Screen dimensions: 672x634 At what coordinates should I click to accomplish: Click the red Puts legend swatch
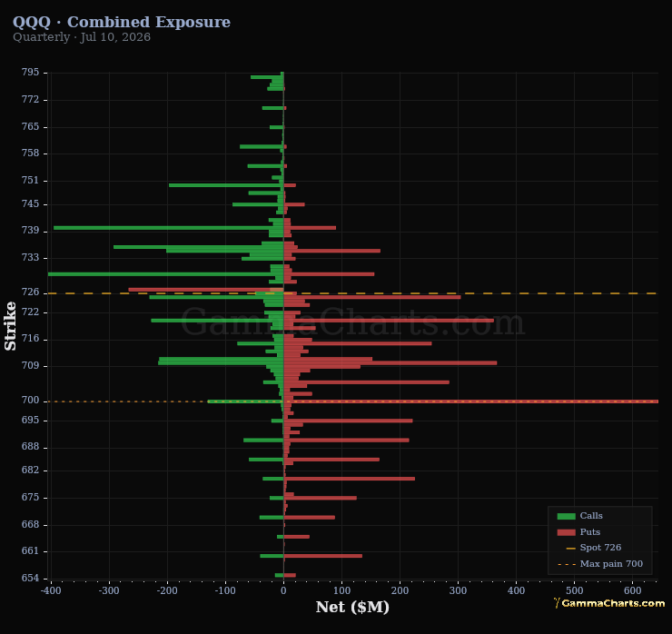[x=566, y=532]
